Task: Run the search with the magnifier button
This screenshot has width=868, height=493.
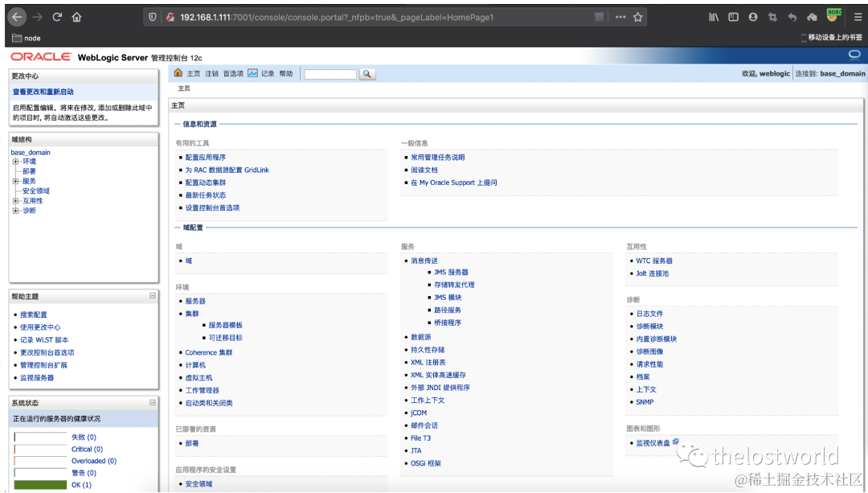Action: [x=366, y=74]
